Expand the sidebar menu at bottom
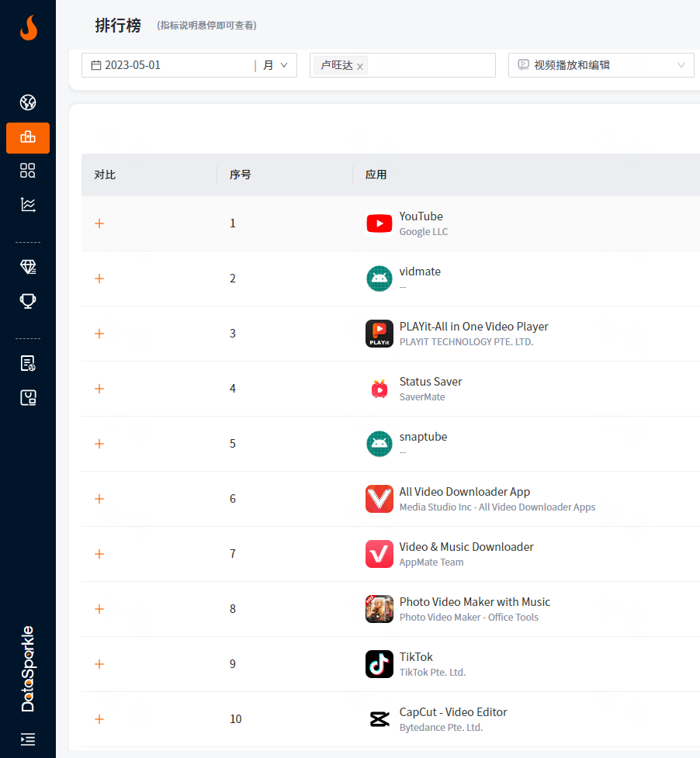 pos(28,739)
